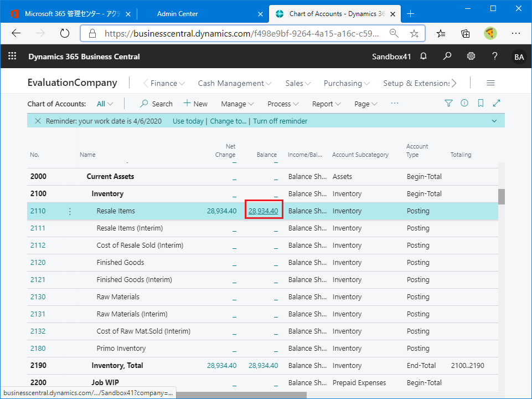This screenshot has height=399, width=532.
Task: Open the Report dropdown
Action: (326, 104)
